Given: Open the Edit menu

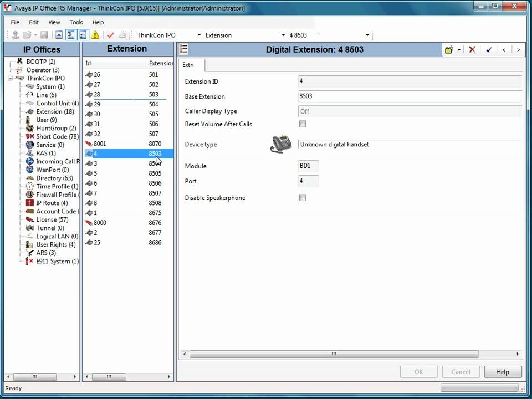Looking at the screenshot, I should 34,22.
